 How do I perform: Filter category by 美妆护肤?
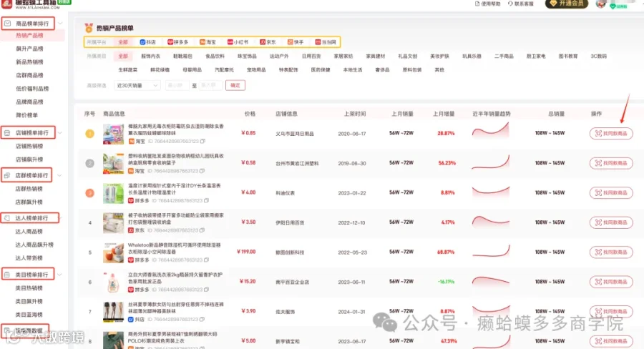click(440, 56)
